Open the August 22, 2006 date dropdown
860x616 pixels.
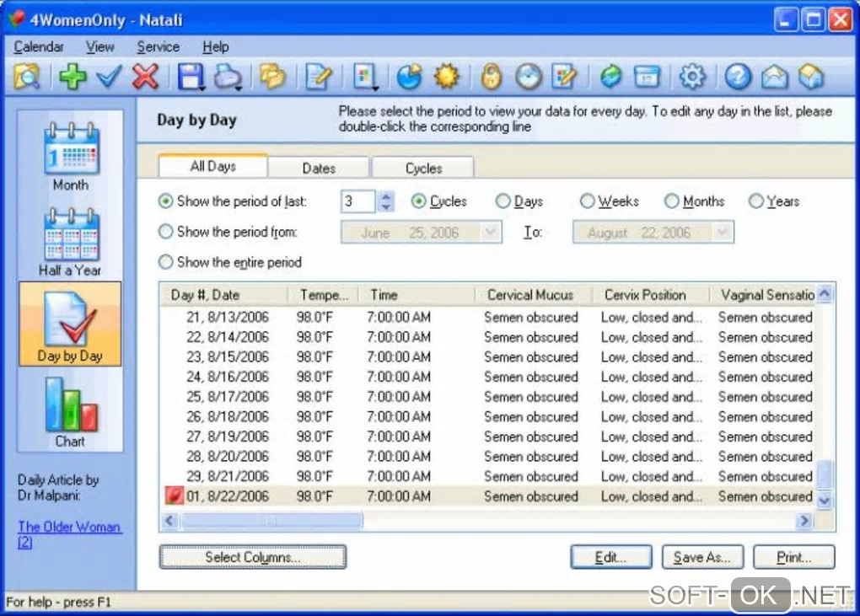[x=723, y=233]
